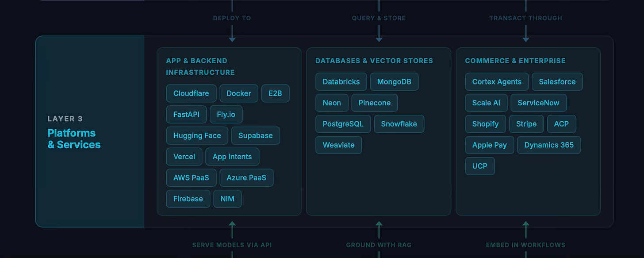Click the Ground with RAG label
The width and height of the screenshot is (644, 258).
pyautogui.click(x=379, y=245)
